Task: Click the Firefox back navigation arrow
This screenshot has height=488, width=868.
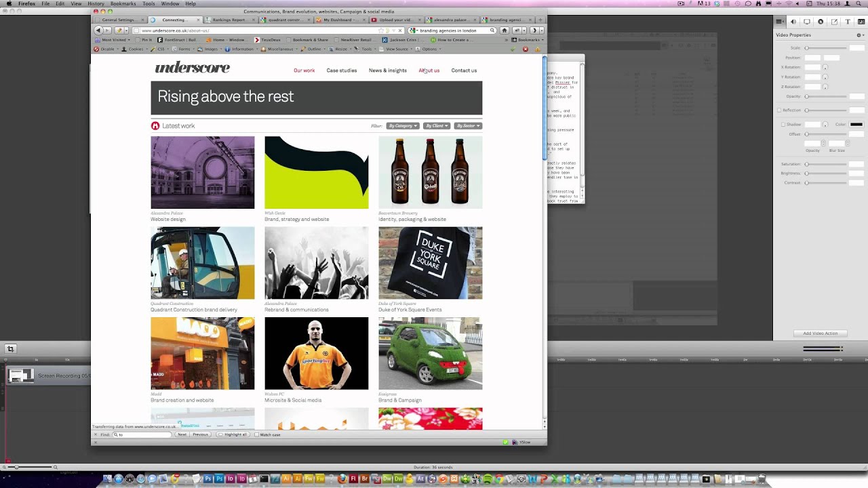Action: click(98, 30)
